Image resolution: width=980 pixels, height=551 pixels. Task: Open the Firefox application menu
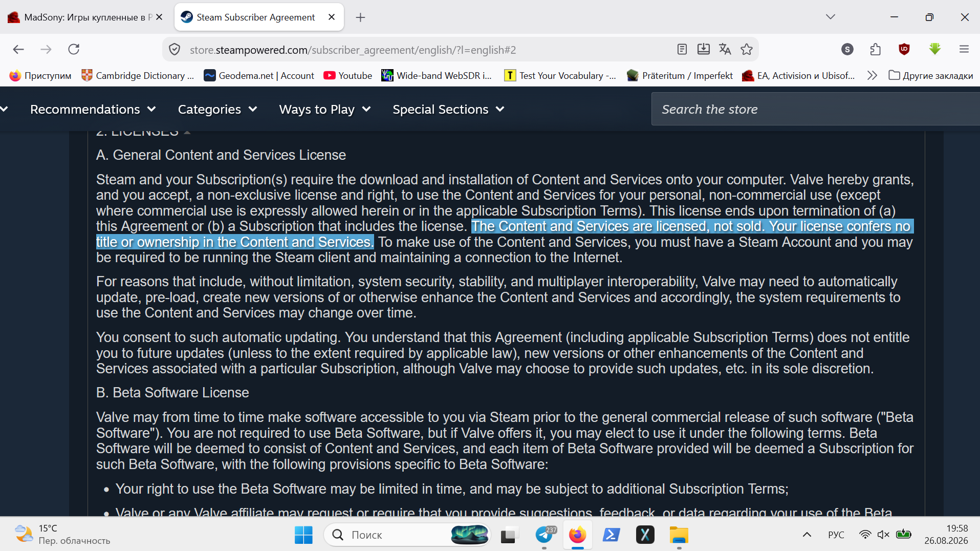point(964,49)
